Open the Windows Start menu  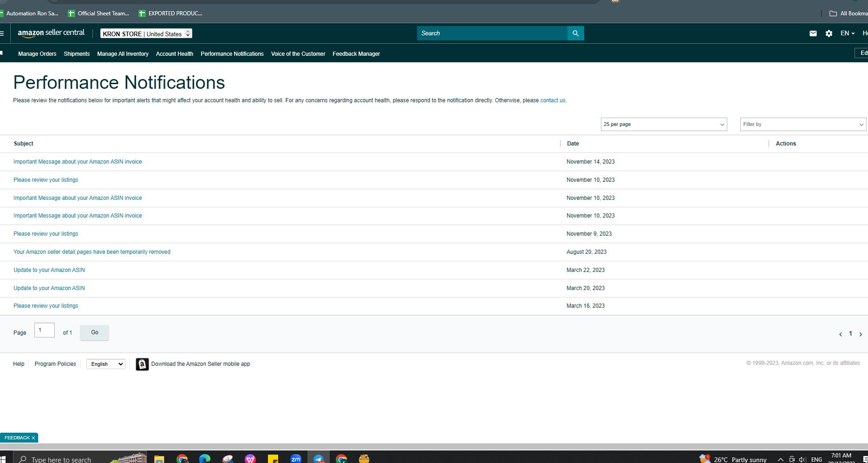click(3, 459)
